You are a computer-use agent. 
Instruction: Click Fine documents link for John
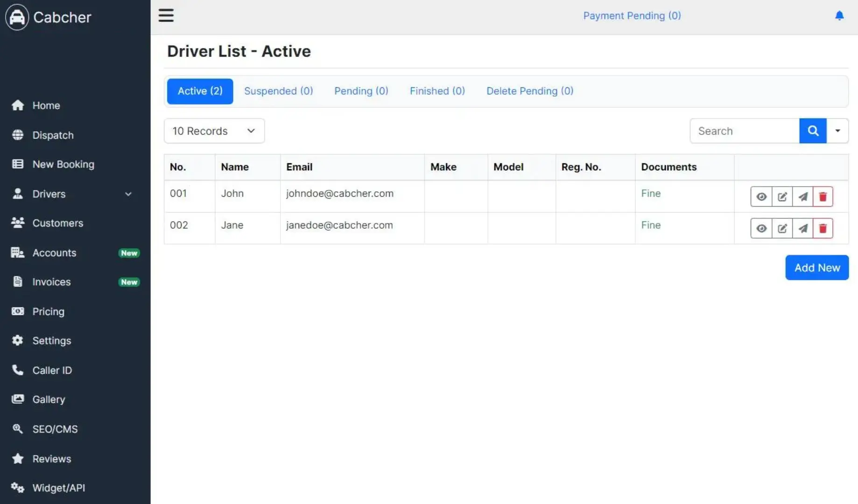click(x=651, y=193)
